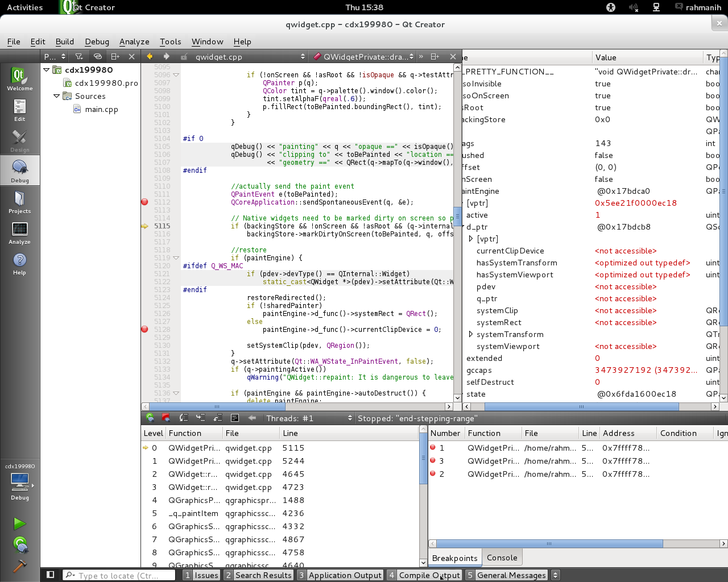728x582 pixels.
Task: Click the variables view horizontal scrollbar
Action: (581, 406)
